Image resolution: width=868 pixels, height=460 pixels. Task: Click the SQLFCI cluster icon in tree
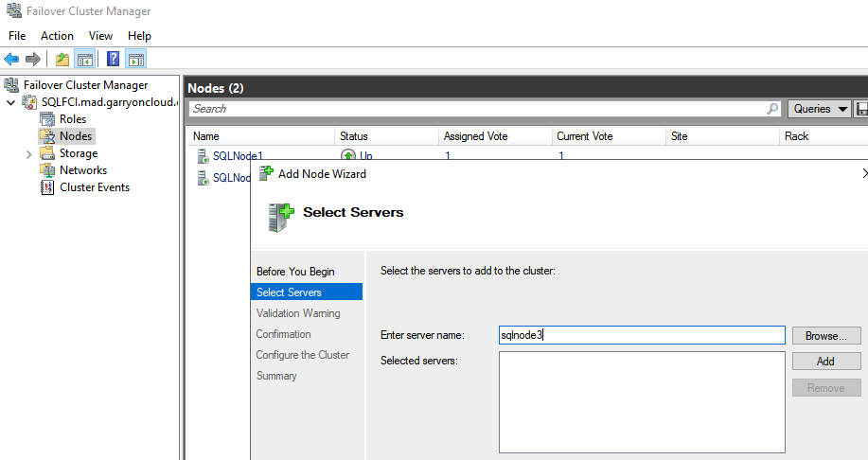click(x=29, y=102)
